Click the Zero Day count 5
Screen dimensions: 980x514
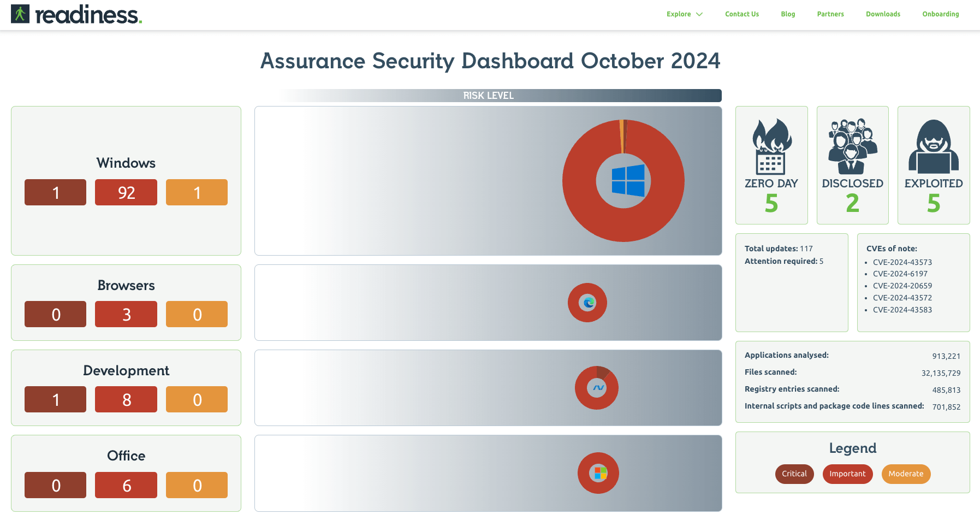(x=771, y=203)
